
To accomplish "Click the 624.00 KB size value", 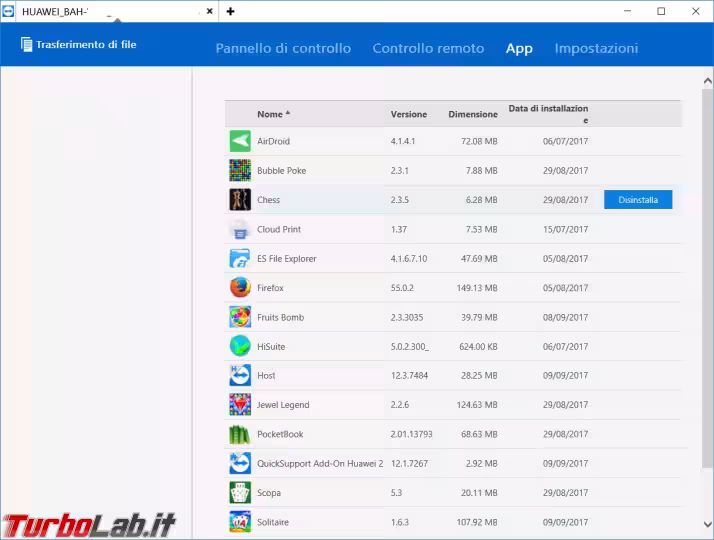I will point(478,346).
